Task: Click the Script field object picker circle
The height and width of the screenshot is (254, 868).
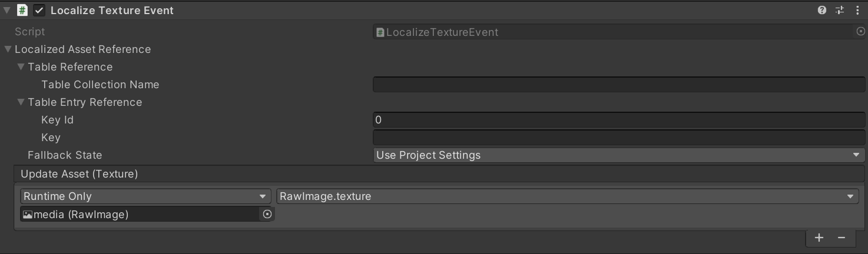Action: pos(860,32)
